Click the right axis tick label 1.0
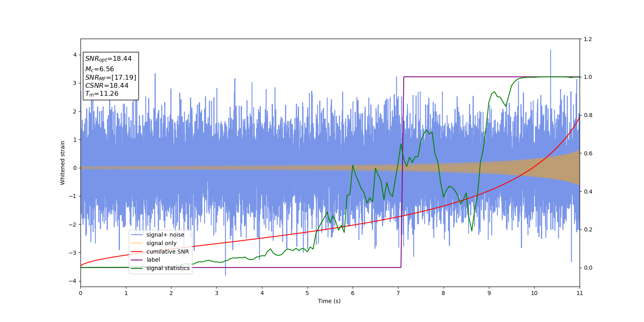The image size is (644, 322). coord(588,77)
